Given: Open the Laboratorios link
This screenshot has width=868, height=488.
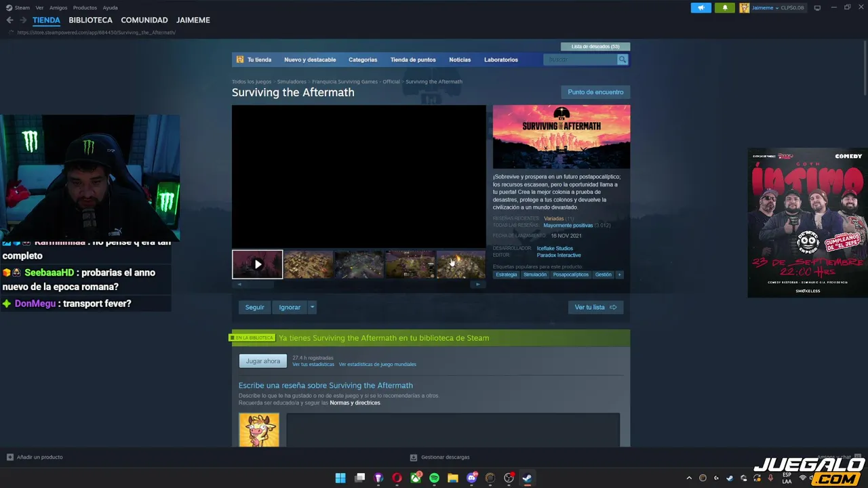Looking at the screenshot, I should pyautogui.click(x=501, y=60).
